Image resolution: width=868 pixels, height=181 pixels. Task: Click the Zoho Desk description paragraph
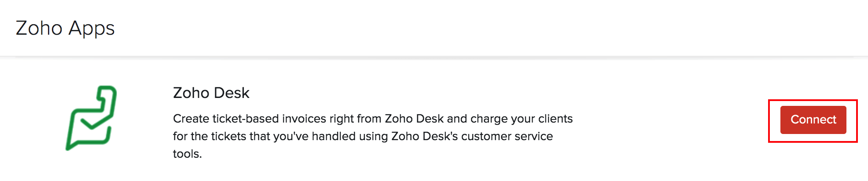click(372, 136)
